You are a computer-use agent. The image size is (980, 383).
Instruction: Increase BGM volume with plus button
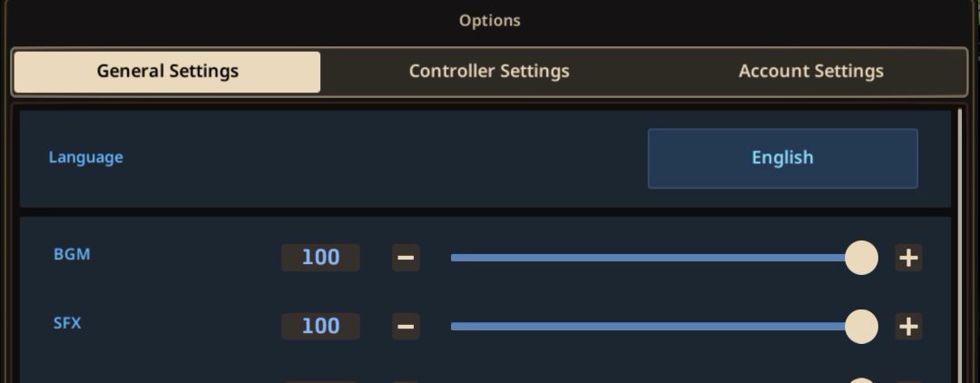908,258
